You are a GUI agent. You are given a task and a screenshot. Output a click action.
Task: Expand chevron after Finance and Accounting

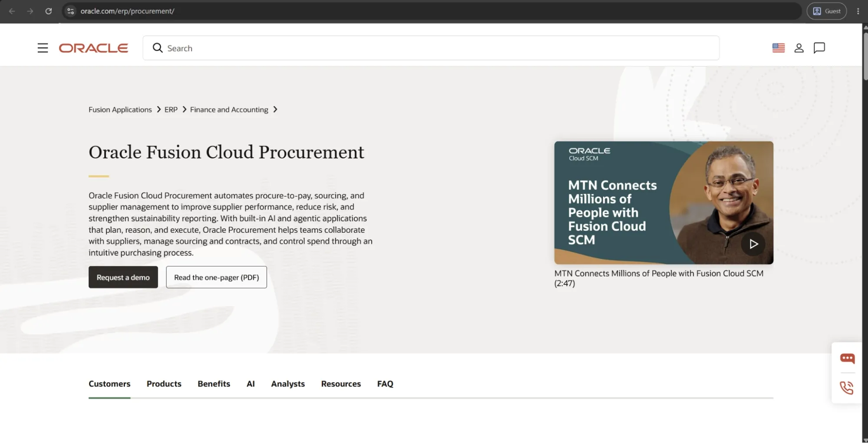coord(275,109)
